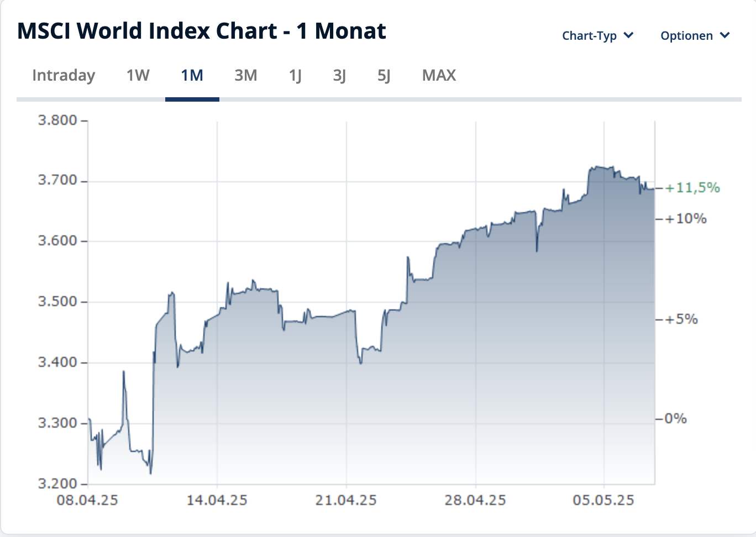Click the MSCI World Index Chart title
The image size is (756, 537).
[201, 31]
